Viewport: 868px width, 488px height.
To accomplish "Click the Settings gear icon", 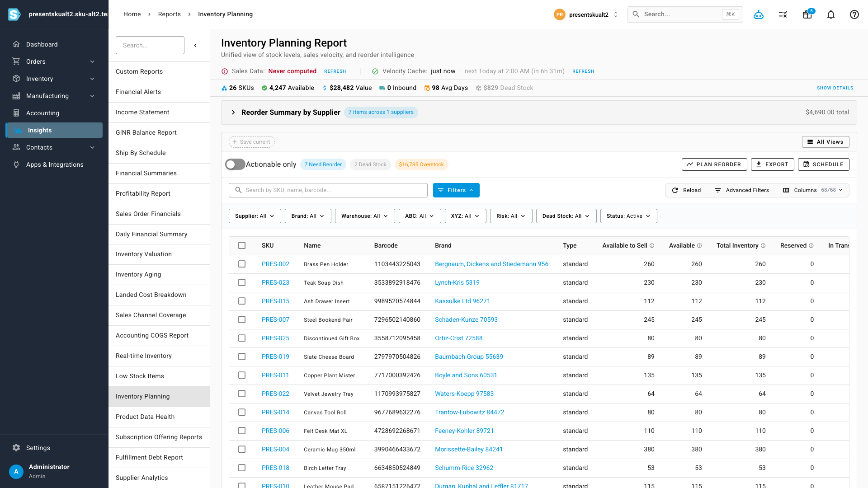I will (16, 448).
